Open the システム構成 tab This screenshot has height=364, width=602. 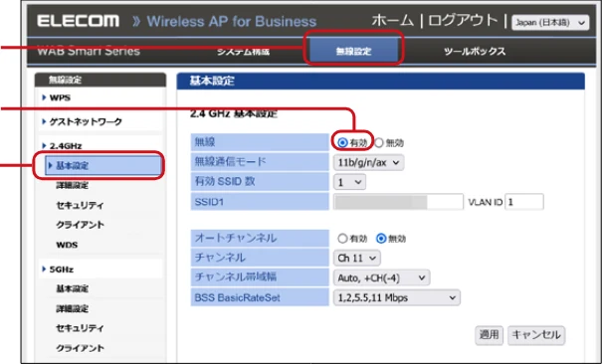243,52
